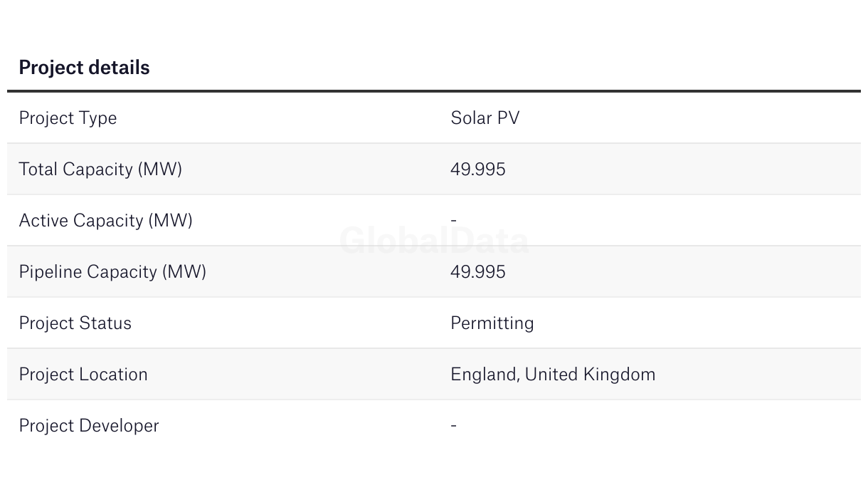Click the Total Capacity value 49.995
The width and height of the screenshot is (868, 480).
tap(478, 169)
